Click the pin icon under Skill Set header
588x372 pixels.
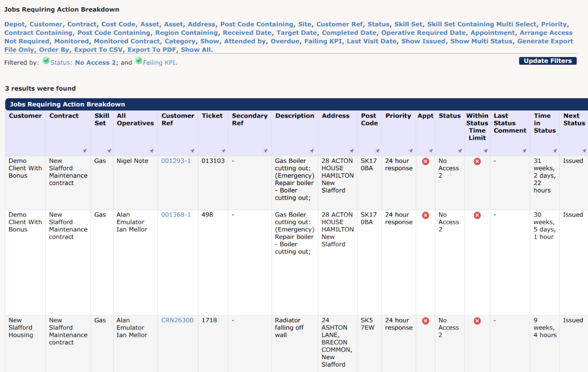pyautogui.click(x=109, y=151)
